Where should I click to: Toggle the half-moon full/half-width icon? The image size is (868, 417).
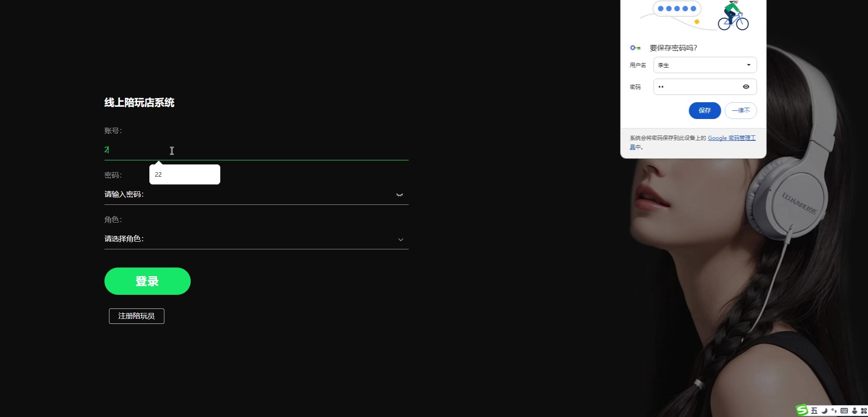(x=824, y=411)
